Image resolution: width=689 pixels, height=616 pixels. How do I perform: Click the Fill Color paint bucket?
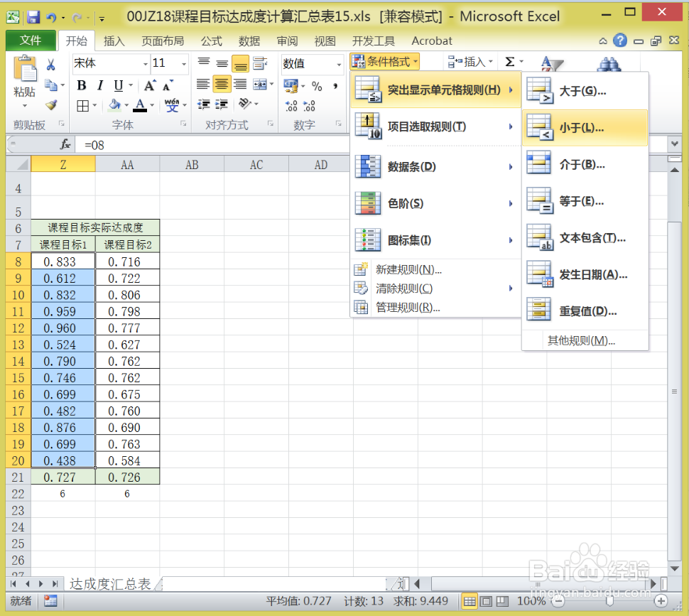(x=114, y=105)
